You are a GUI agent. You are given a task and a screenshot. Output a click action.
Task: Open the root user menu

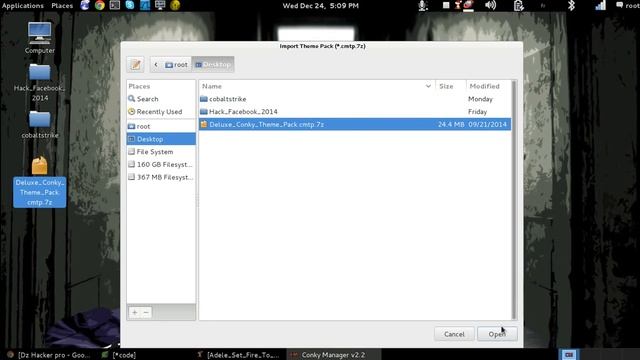click(x=628, y=5)
